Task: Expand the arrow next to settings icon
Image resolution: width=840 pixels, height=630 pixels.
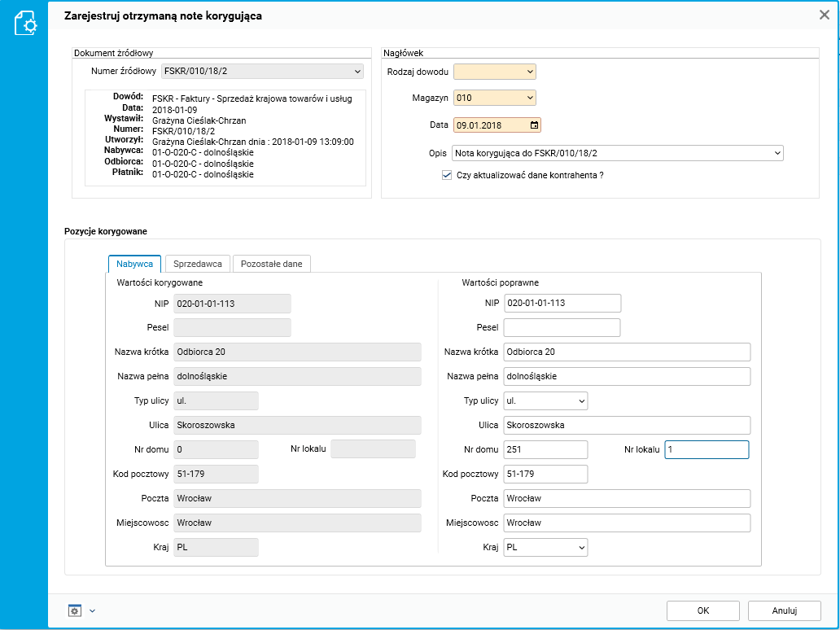Action: point(92,610)
